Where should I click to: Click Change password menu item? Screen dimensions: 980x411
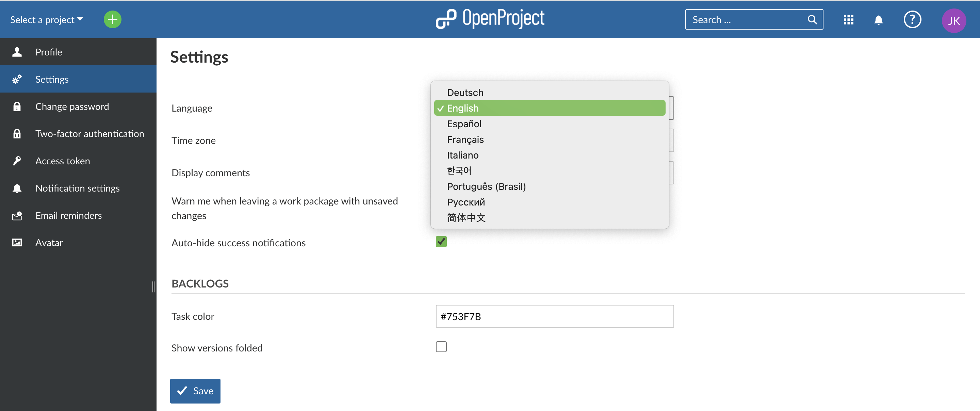[72, 105]
